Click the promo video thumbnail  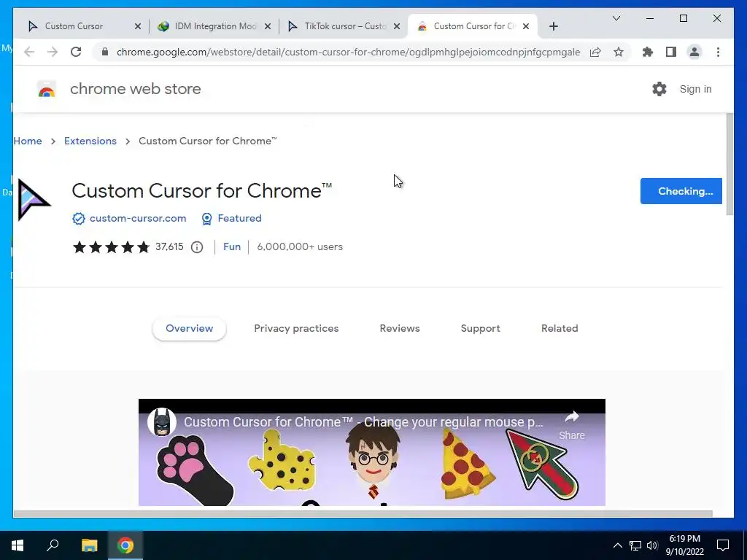[x=371, y=452]
